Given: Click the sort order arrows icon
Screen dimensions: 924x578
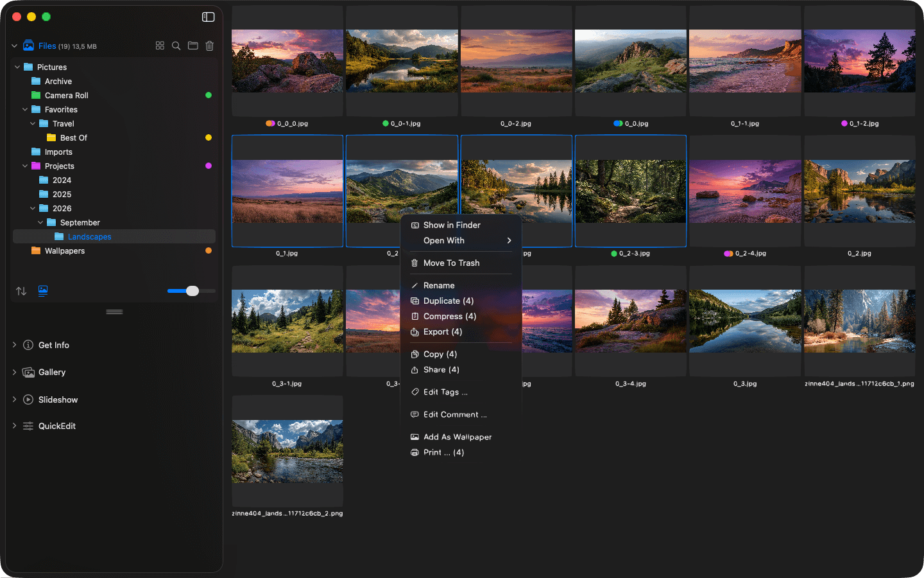Looking at the screenshot, I should 21,291.
